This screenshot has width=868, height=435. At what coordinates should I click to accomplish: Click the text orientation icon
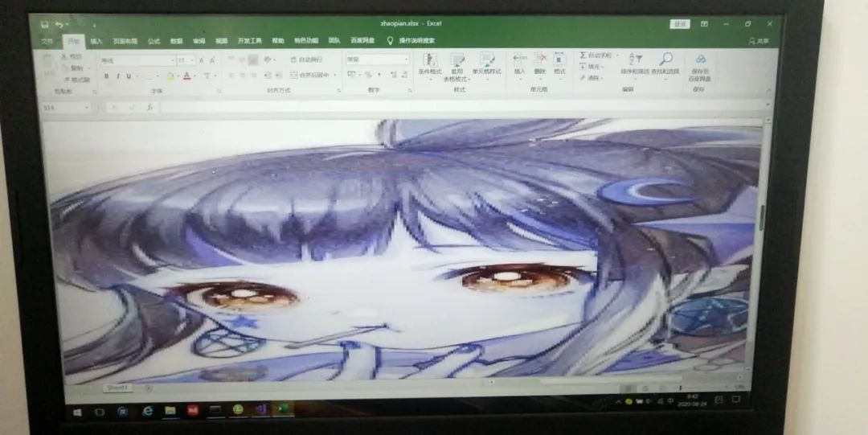(268, 60)
